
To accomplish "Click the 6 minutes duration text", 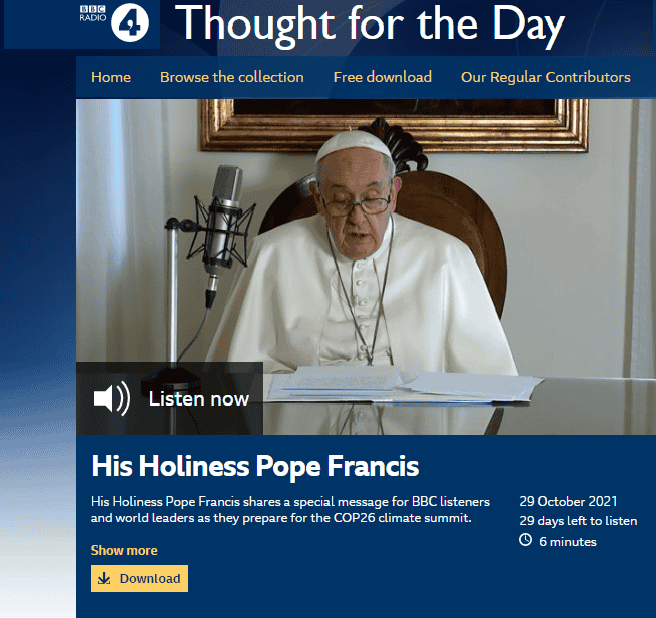I will (x=568, y=541).
